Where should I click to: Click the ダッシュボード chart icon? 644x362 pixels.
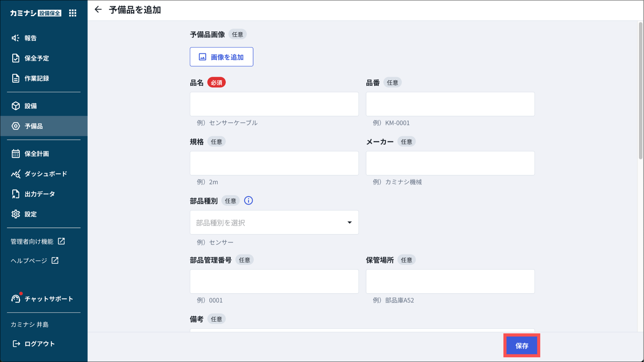15,174
